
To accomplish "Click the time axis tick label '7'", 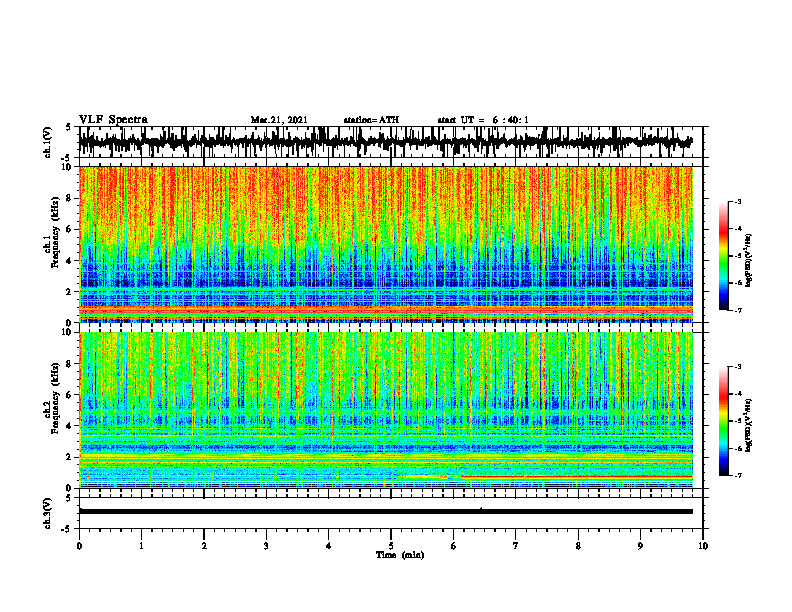I will (x=516, y=546).
